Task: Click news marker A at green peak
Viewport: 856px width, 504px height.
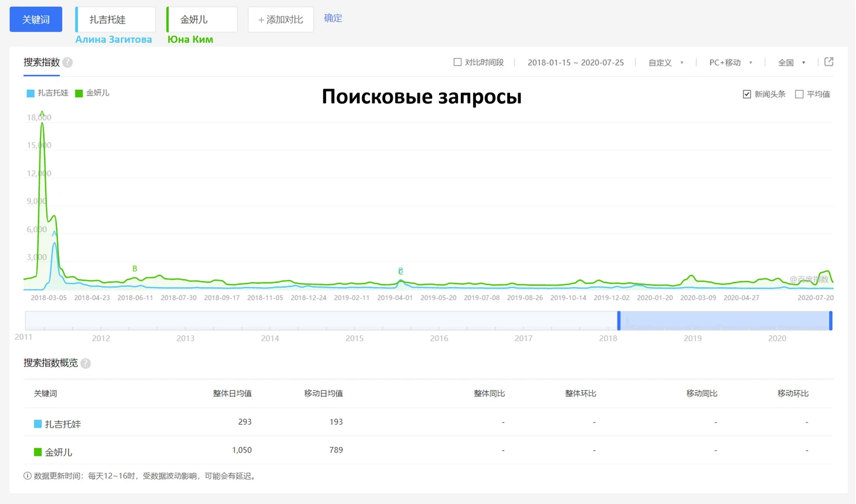Action: (42, 114)
